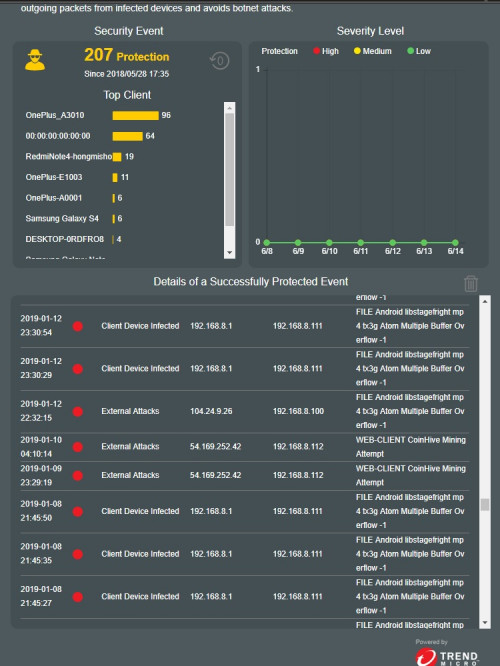
Task: Click event details scroll down arrow
Action: 485,623
